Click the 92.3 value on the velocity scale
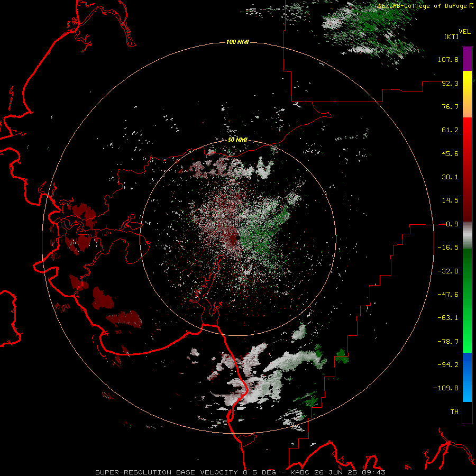This screenshot has width=476, height=476. 450,83
